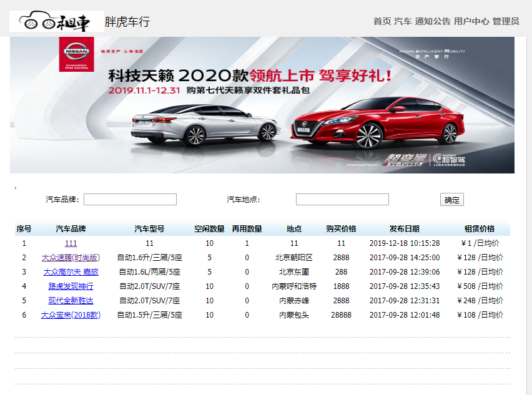Screen dimensions: 532x395
Task: Open the 管理员 navigation item
Action: (506, 21)
